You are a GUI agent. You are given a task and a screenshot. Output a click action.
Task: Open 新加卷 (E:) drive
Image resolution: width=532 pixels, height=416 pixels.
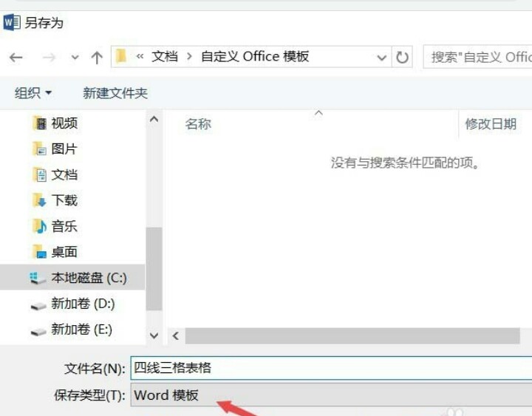(x=71, y=329)
